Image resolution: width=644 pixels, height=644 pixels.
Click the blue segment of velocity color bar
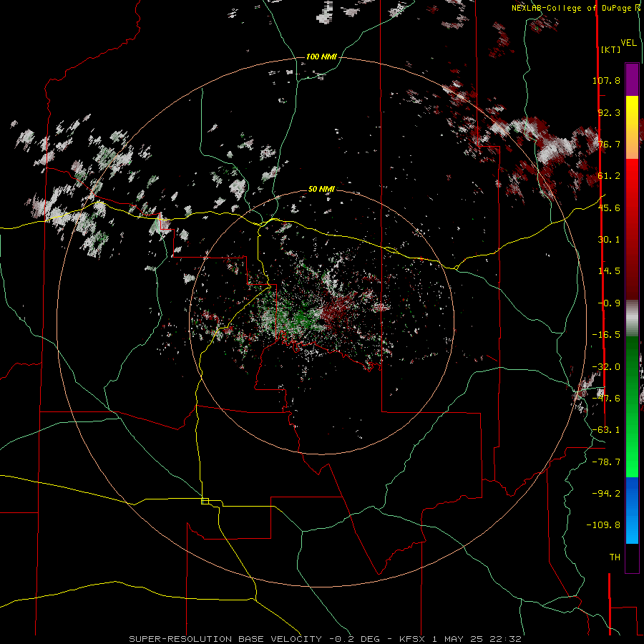pyautogui.click(x=632, y=510)
